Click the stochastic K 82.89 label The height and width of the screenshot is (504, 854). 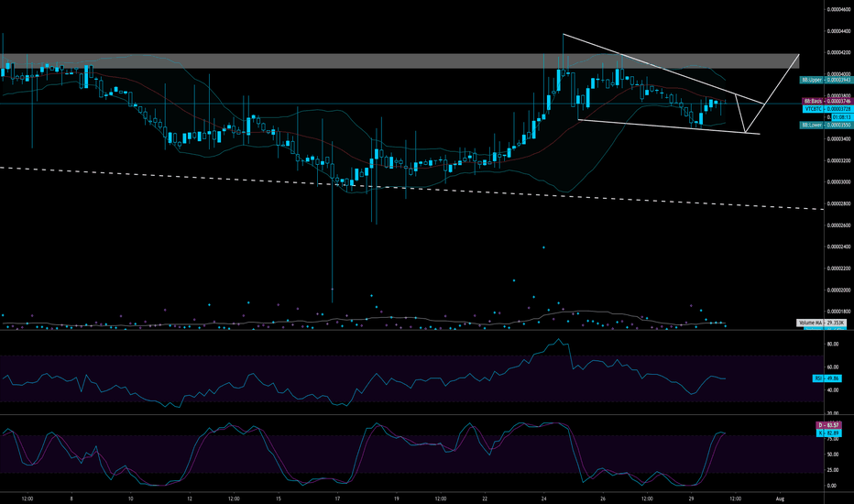point(827,433)
